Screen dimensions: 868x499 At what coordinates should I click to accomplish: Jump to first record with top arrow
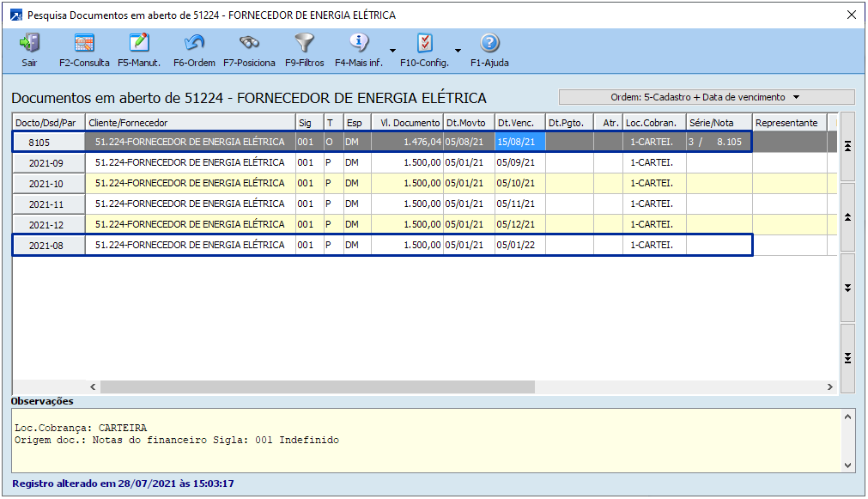click(847, 147)
